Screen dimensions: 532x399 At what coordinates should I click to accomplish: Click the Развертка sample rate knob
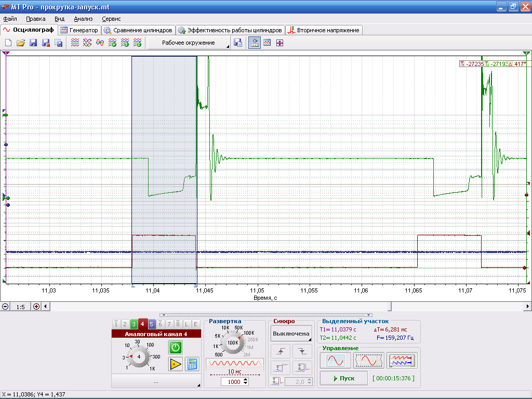click(233, 343)
